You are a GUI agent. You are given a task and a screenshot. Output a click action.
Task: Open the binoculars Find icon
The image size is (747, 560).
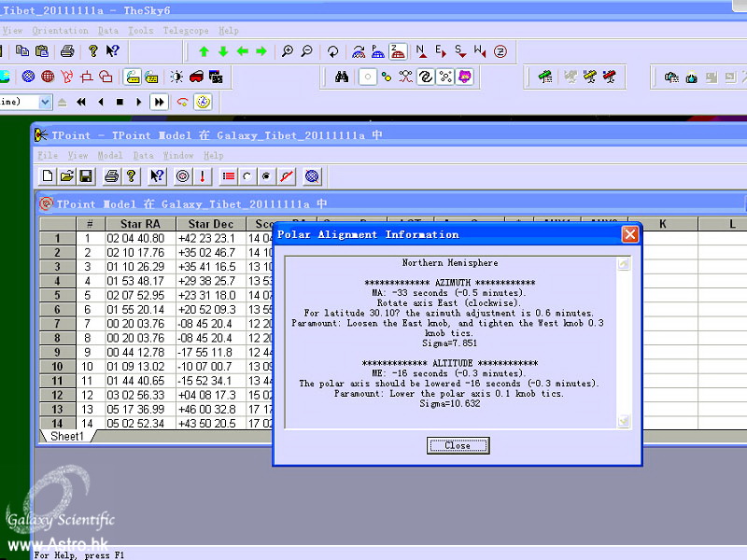click(x=342, y=77)
